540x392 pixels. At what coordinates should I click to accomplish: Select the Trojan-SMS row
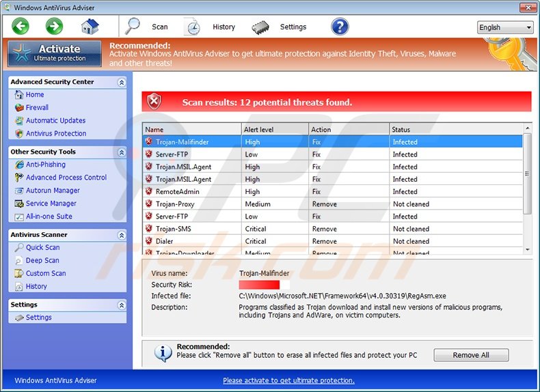[333, 229]
